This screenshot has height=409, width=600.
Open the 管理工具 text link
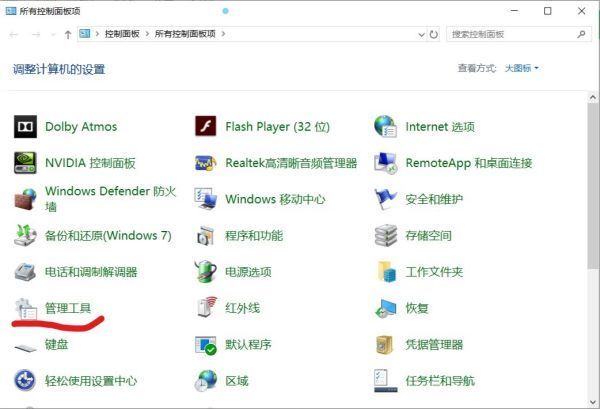[x=68, y=308]
